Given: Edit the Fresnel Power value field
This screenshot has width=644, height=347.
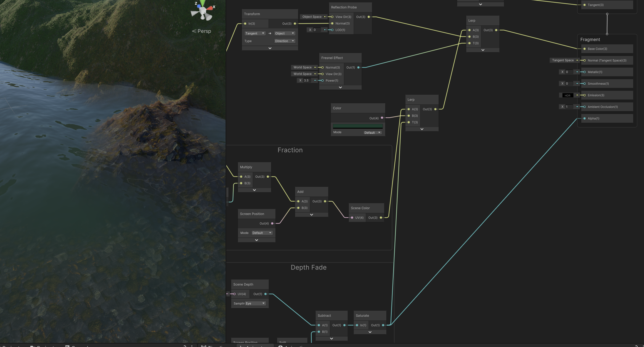Looking at the screenshot, I should tap(307, 81).
